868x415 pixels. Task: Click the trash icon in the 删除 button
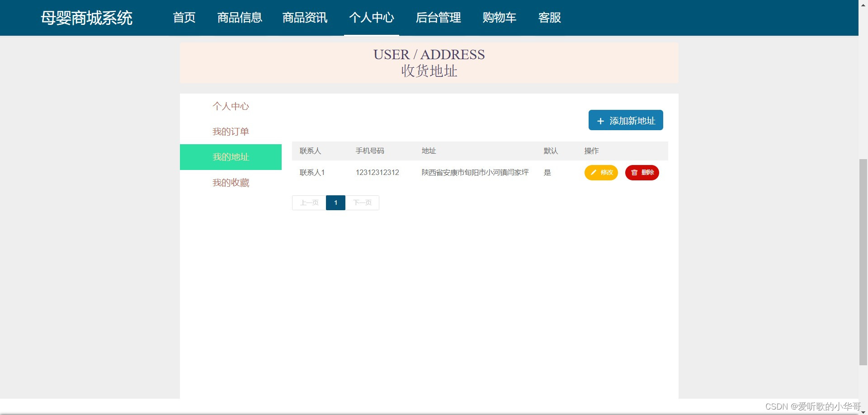tap(634, 173)
